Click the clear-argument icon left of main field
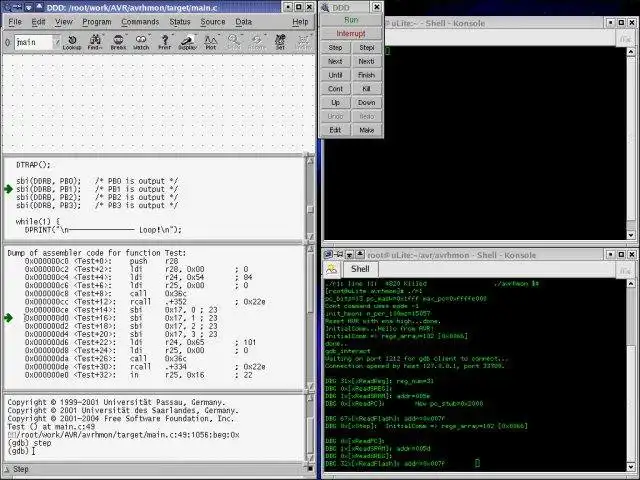 [8, 42]
